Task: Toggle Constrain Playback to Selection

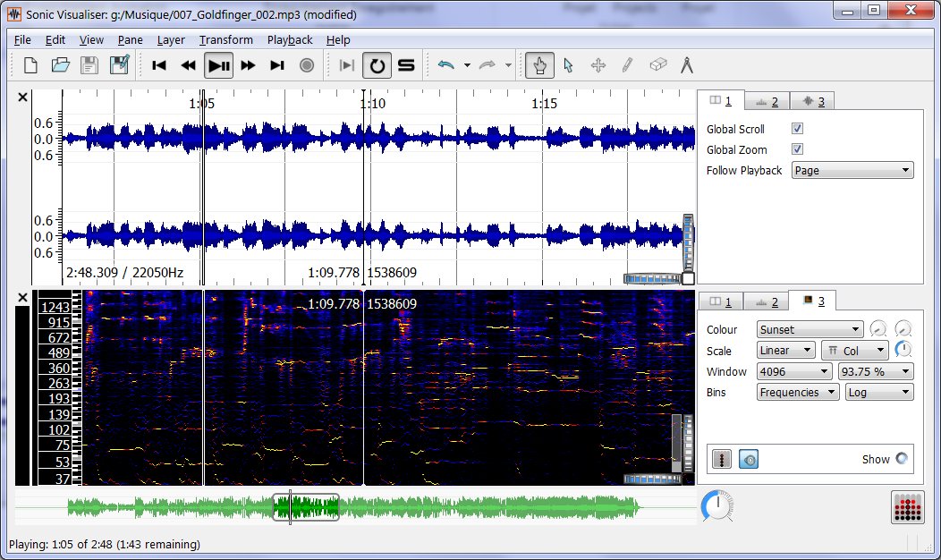Action: (x=347, y=64)
